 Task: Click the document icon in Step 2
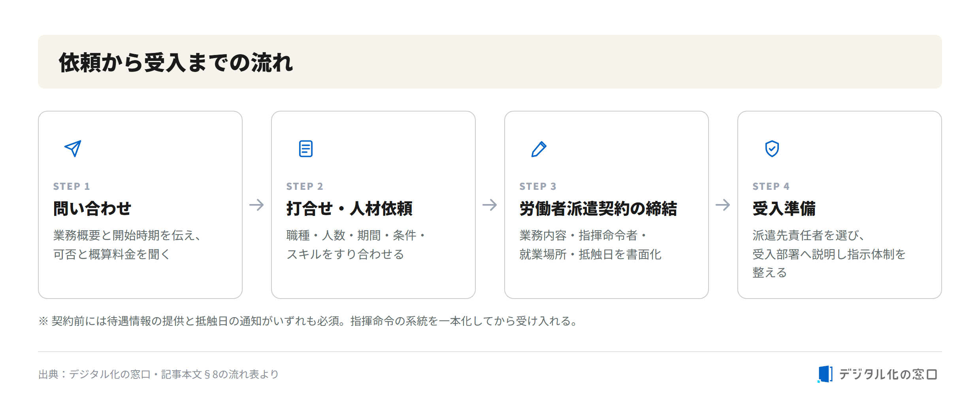click(306, 149)
